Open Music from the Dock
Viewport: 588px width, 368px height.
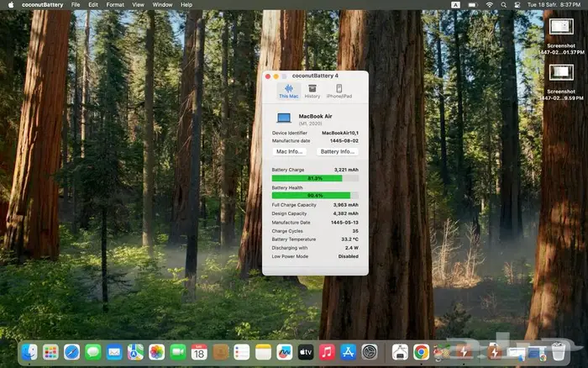(327, 352)
